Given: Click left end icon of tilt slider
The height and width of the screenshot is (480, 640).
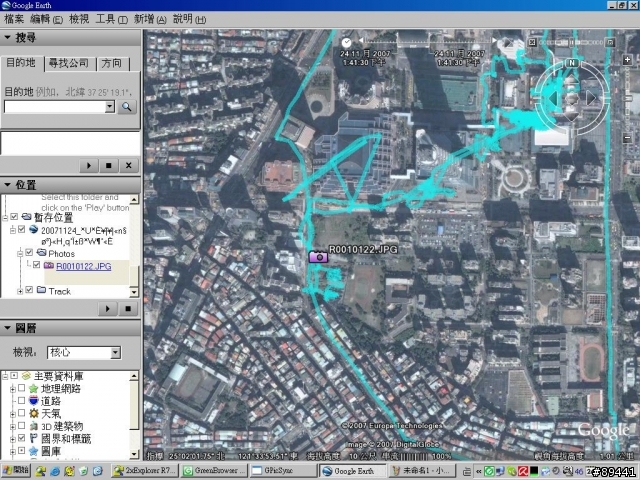Looking at the screenshot, I should tap(532, 42).
